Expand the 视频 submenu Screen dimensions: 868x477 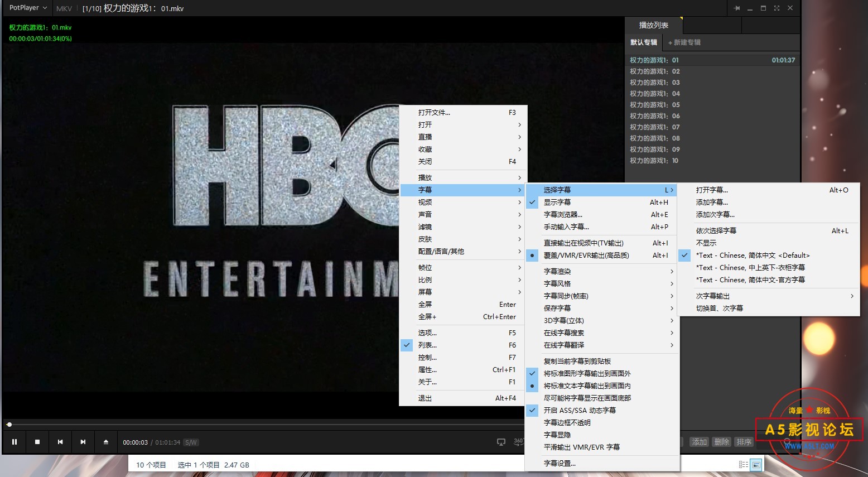pos(463,202)
